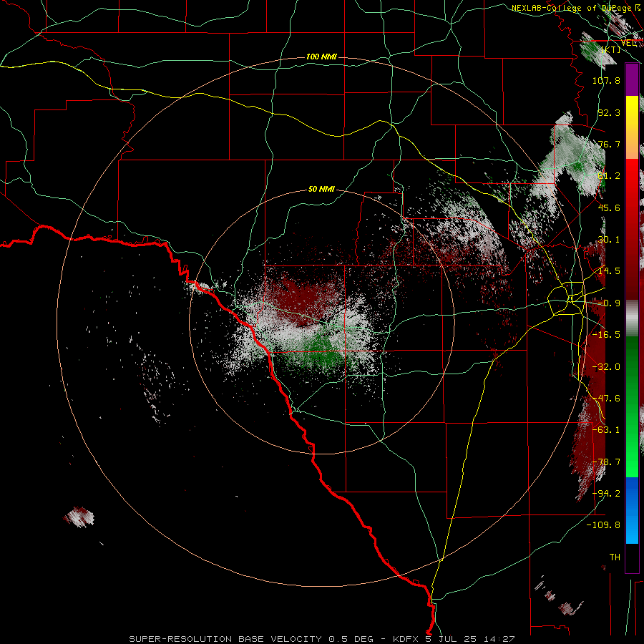Click the -109.8 velocity scale value
This screenshot has height=644, width=644.
coord(603,525)
